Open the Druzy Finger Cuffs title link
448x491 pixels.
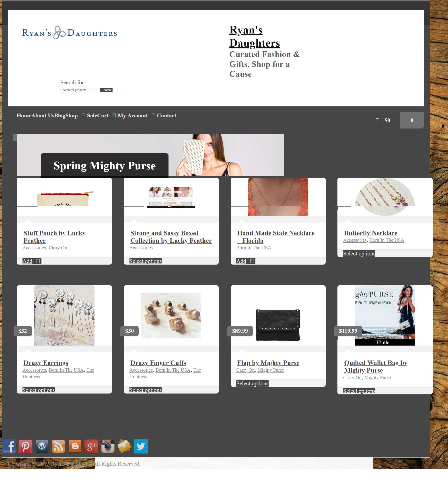coord(158,363)
